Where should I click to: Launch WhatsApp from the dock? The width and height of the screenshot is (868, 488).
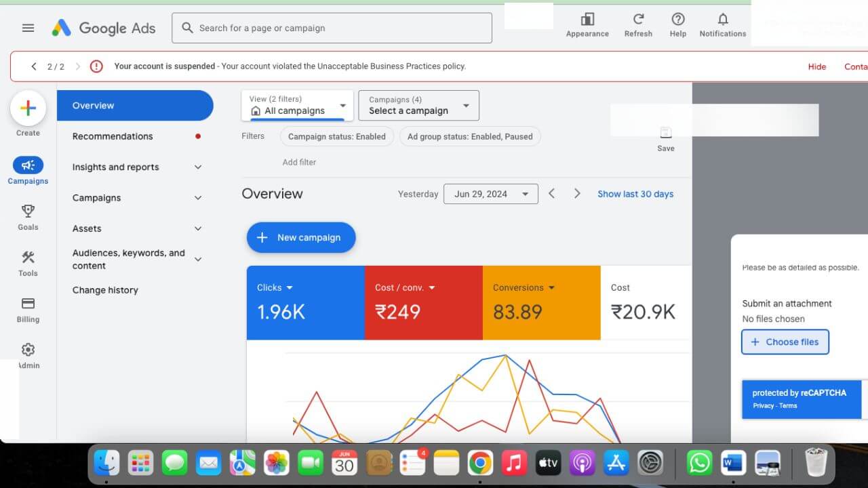[699, 463]
